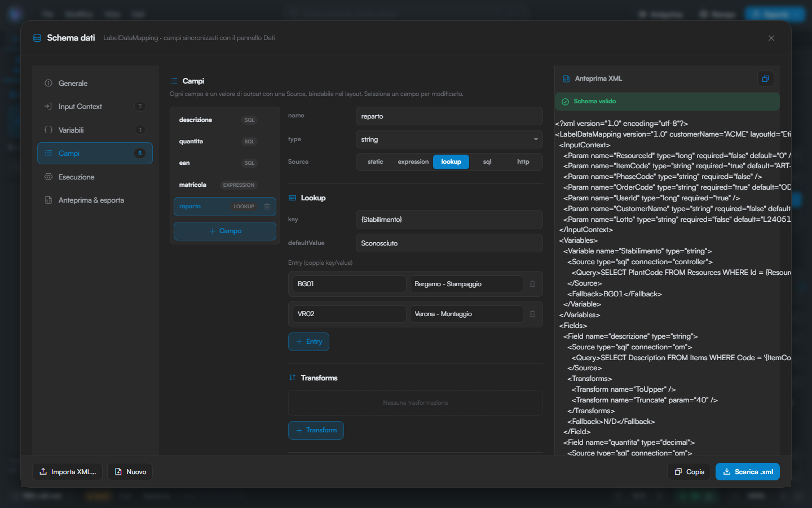Image resolution: width=812 pixels, height=508 pixels.
Task: Edit the key field containing {Stabilimento}
Action: click(449, 220)
